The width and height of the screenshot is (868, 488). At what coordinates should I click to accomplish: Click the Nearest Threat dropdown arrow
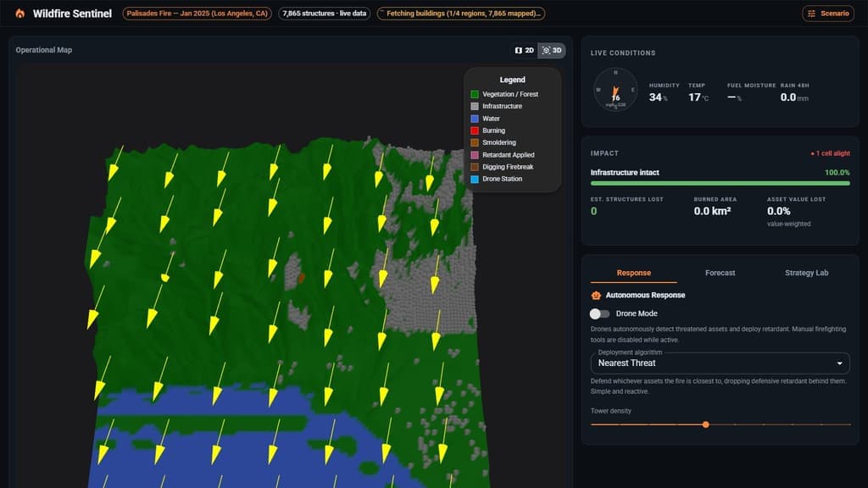point(839,363)
